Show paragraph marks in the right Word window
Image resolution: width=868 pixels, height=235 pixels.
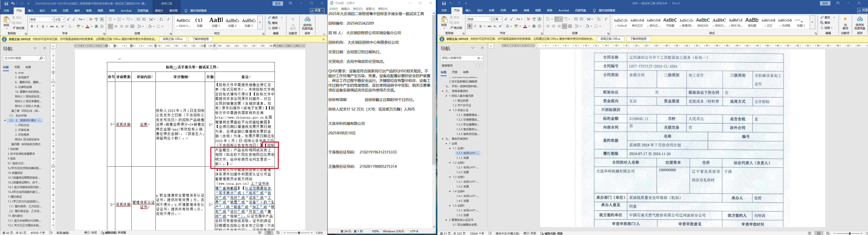(606, 20)
